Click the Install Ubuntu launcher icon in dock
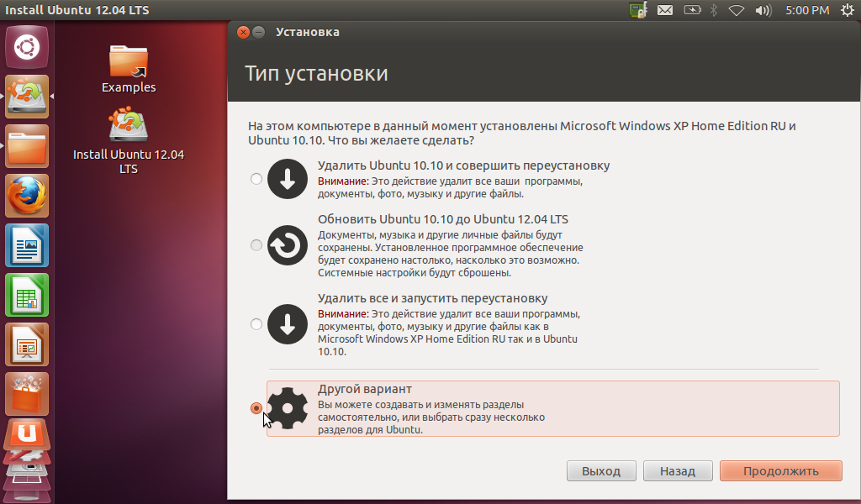This screenshot has width=861, height=504. (x=27, y=97)
